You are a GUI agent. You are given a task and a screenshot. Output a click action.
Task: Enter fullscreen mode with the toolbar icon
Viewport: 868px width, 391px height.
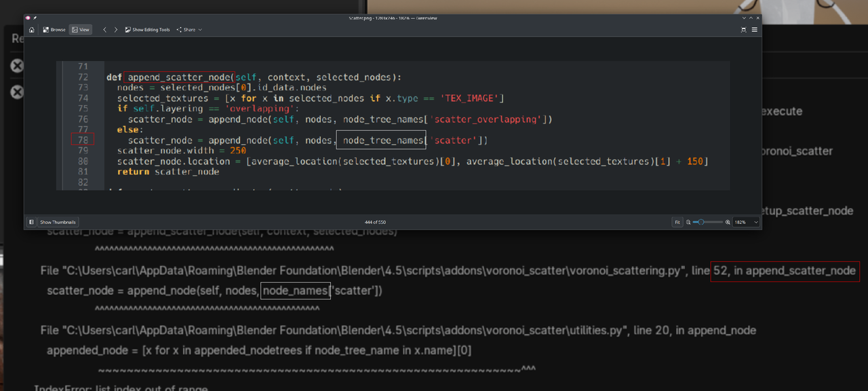pyautogui.click(x=744, y=30)
